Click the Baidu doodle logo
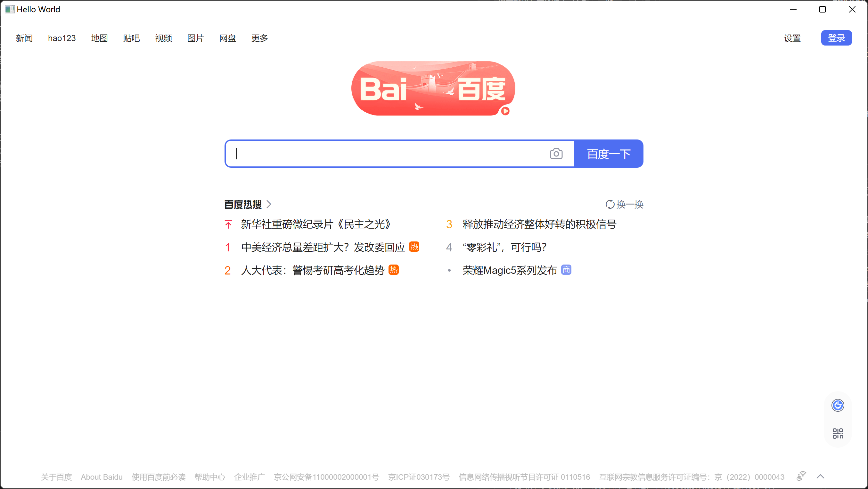 pos(433,89)
